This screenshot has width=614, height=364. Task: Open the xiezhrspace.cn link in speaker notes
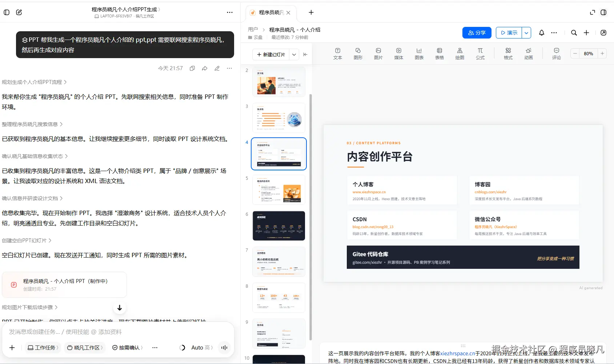point(458,353)
